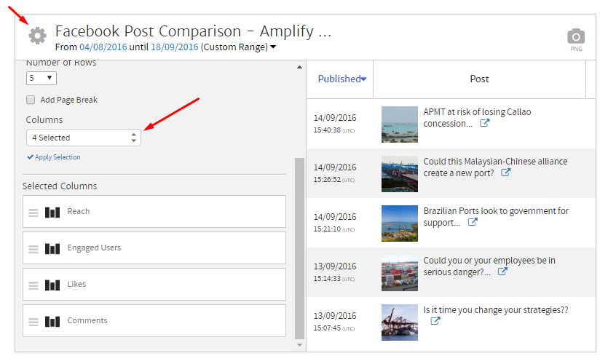This screenshot has width=616, height=364.
Task: Expand Custom Range date dropdown arrow
Action: pos(273,48)
